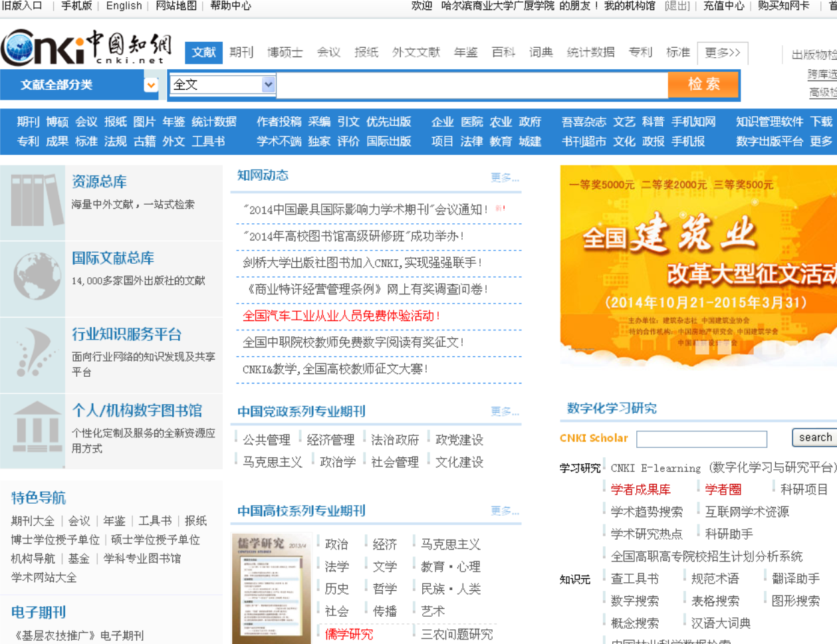Screen dimensions: 837x644
Task: Select the 外文文献 search tab
Action: (x=416, y=53)
